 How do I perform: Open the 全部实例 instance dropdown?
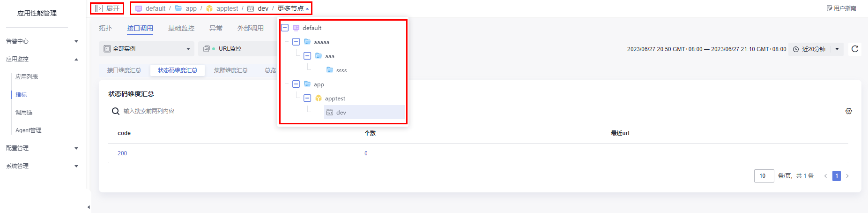pyautogui.click(x=146, y=49)
